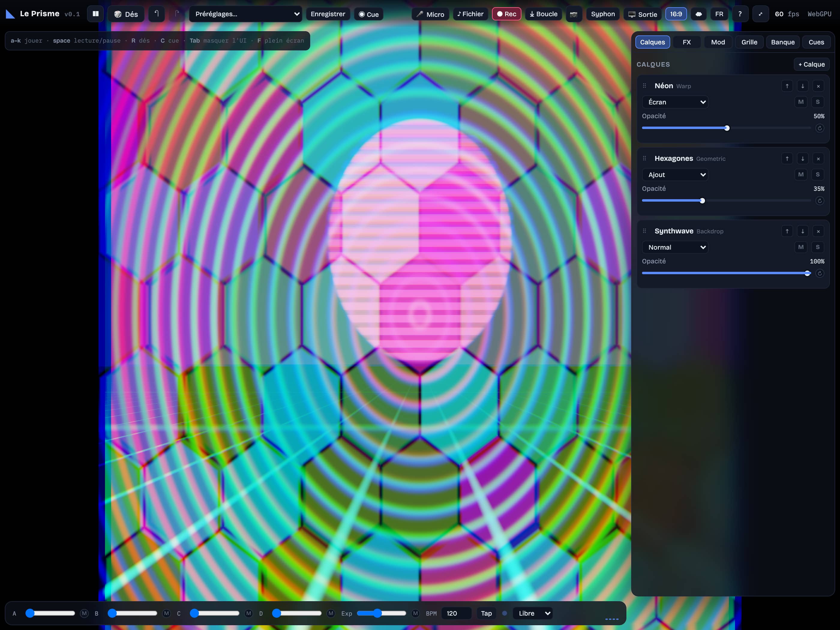The image size is (840, 630).
Task: Add a layer with + Calque
Action: tap(811, 64)
